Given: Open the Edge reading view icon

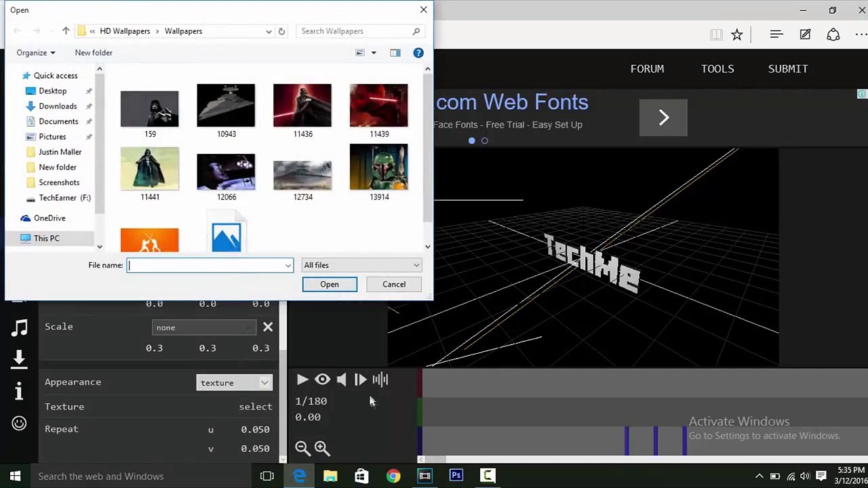Looking at the screenshot, I should point(716,35).
